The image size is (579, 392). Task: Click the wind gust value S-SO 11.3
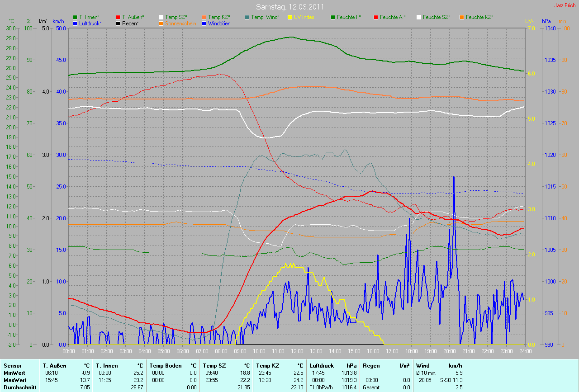451,380
